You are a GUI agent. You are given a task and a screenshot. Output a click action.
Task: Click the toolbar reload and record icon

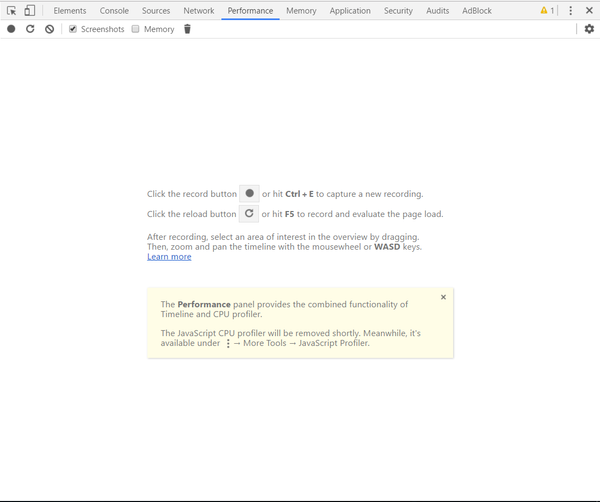point(30,29)
